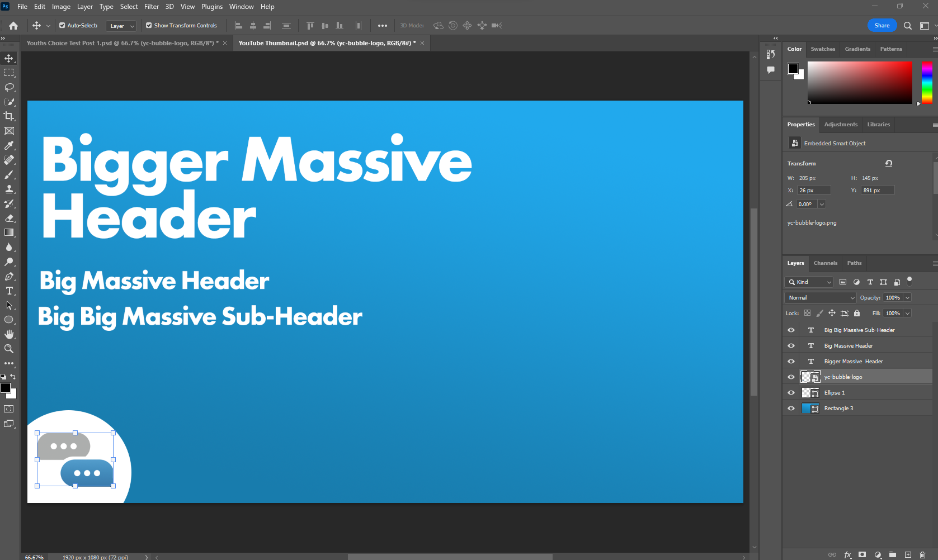Pick the Eyedropper tool

(x=9, y=145)
